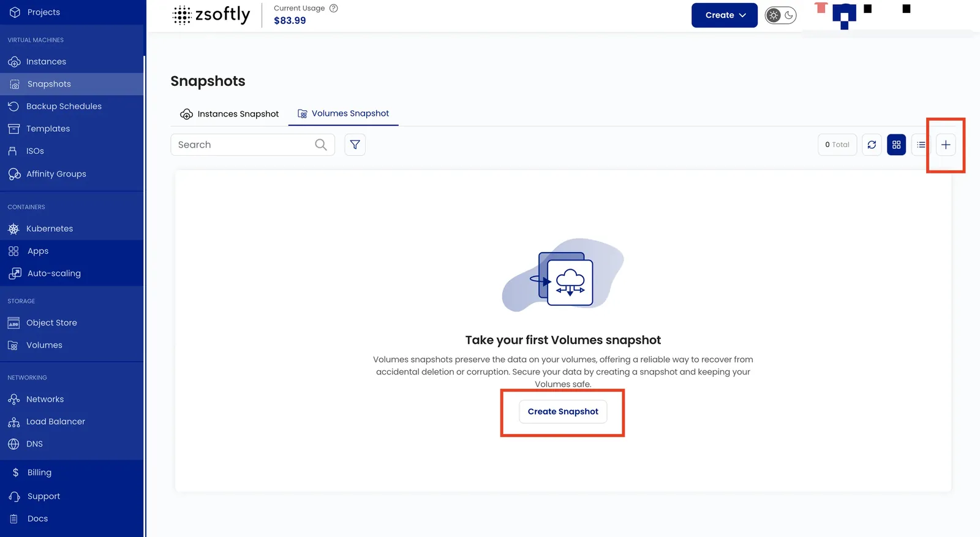Open Docs document icon

pos(14,519)
